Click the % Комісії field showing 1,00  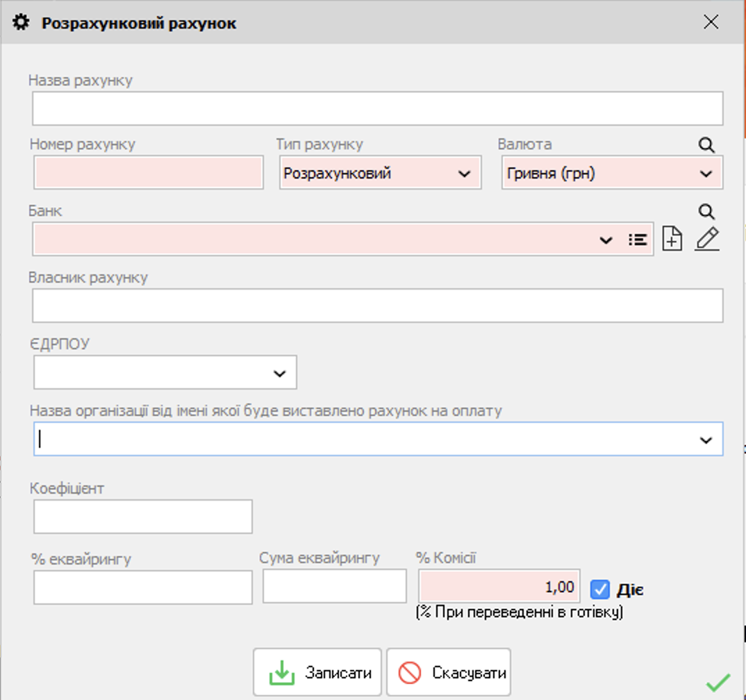click(499, 586)
